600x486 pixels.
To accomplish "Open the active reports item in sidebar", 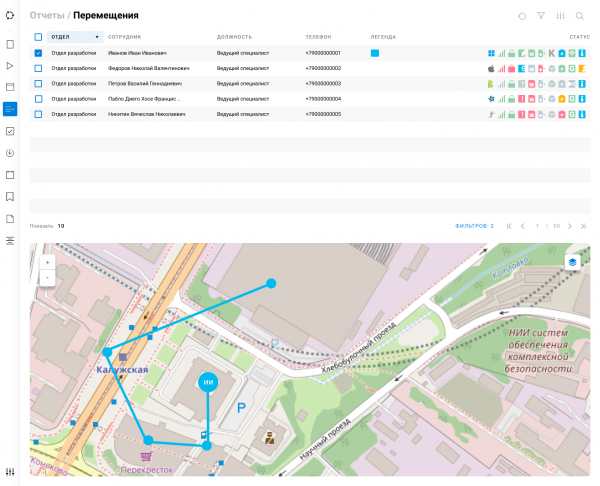I will pyautogui.click(x=10, y=109).
